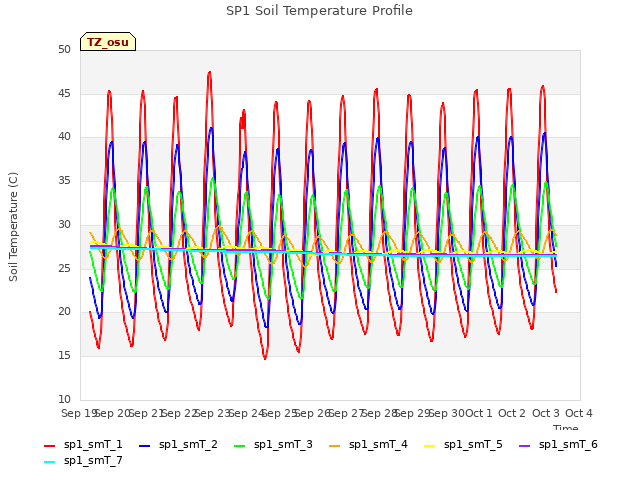Select the chart title SP1 Soil Temperature Profile

click(319, 11)
